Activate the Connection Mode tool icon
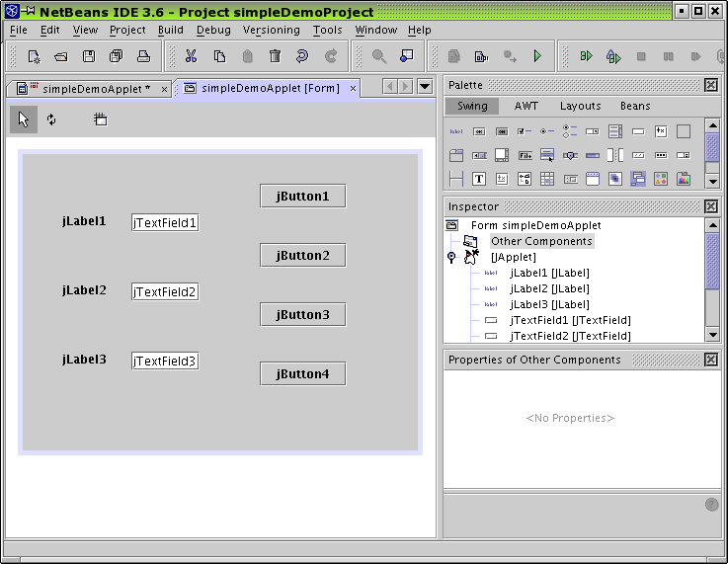The width and height of the screenshot is (728, 564). tap(51, 120)
